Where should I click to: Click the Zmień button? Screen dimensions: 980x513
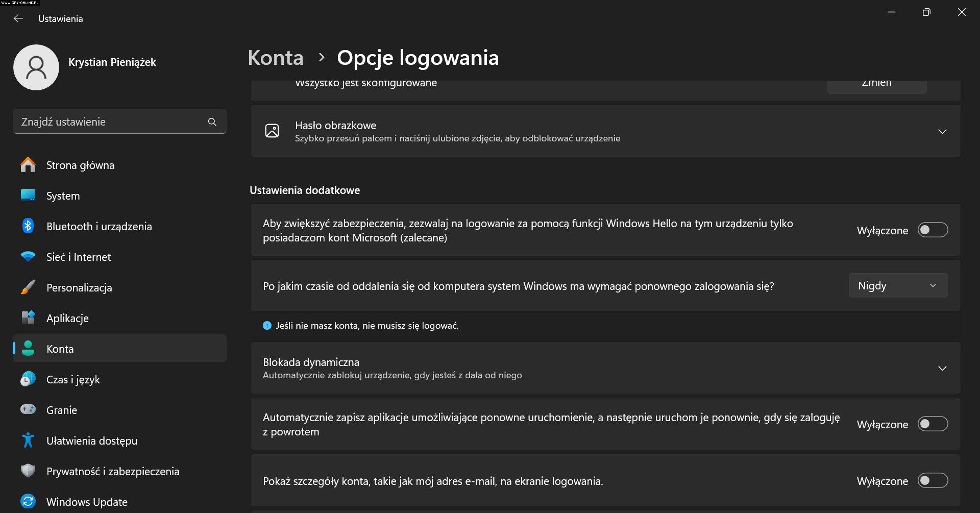(876, 85)
